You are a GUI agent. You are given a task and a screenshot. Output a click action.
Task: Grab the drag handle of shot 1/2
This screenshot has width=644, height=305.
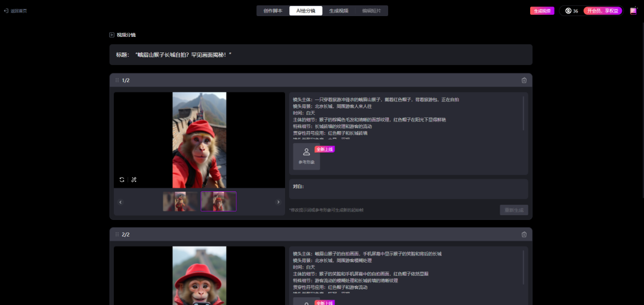[x=117, y=80]
